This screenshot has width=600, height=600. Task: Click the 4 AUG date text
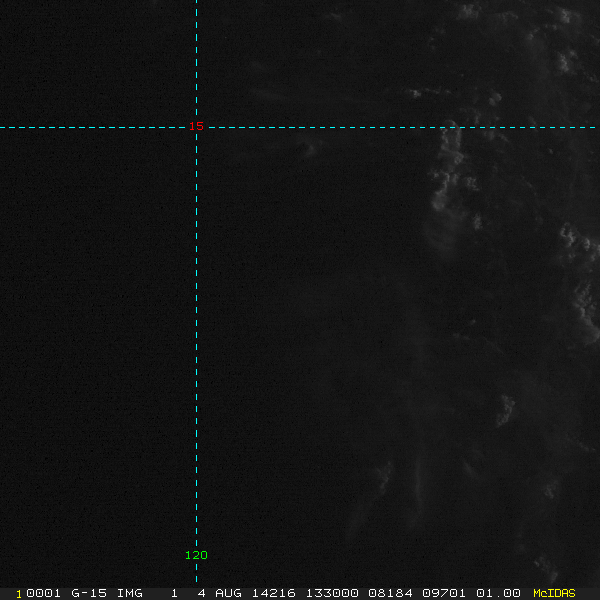[220, 593]
